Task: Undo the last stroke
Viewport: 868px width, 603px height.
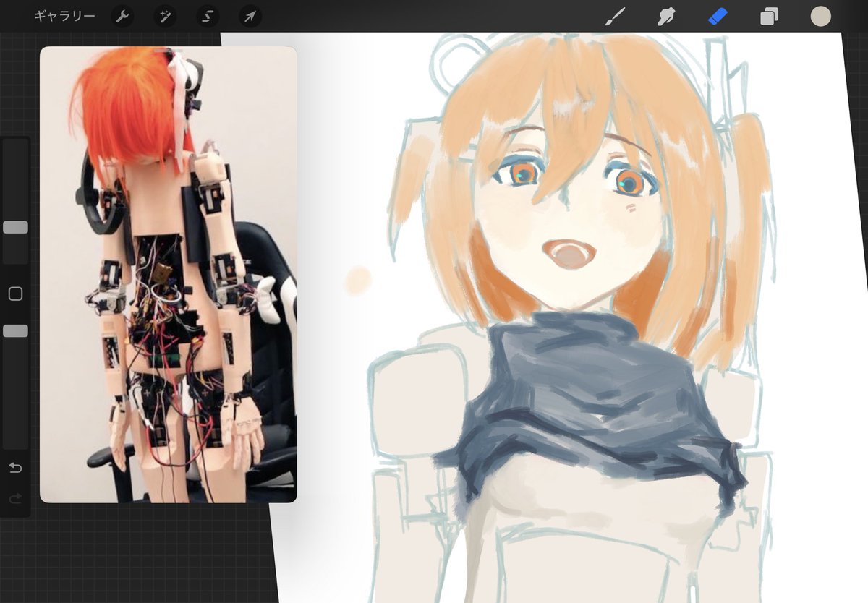Action: (x=15, y=468)
